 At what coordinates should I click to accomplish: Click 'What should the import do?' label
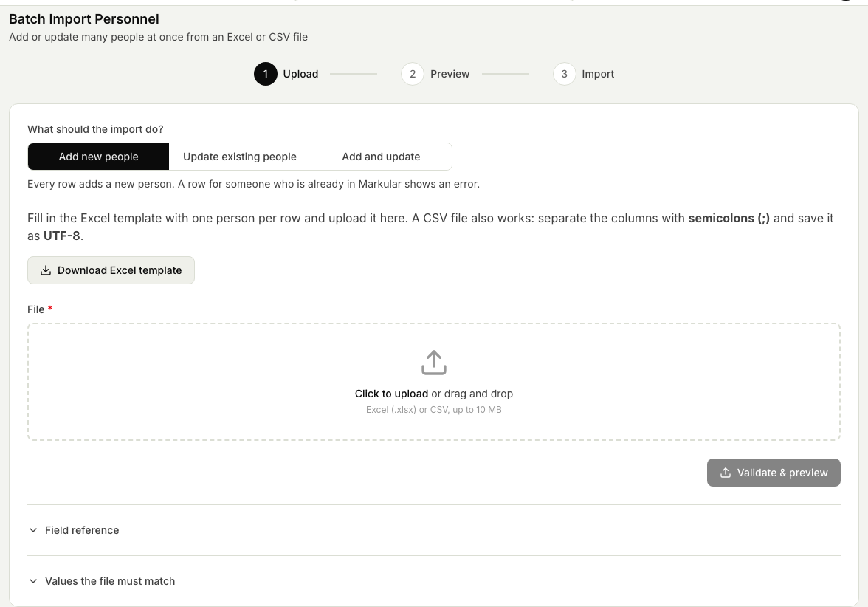(x=95, y=129)
